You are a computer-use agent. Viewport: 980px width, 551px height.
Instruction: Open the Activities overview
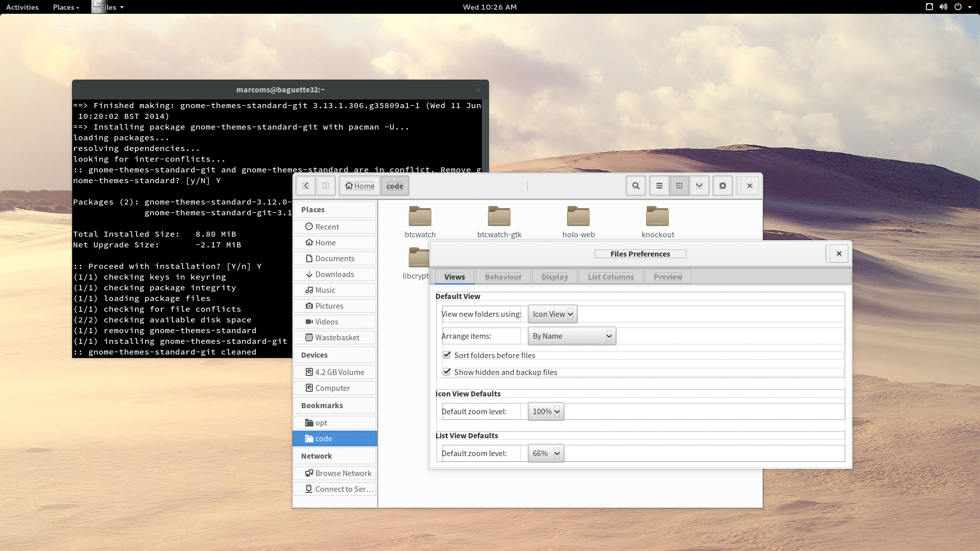22,7
